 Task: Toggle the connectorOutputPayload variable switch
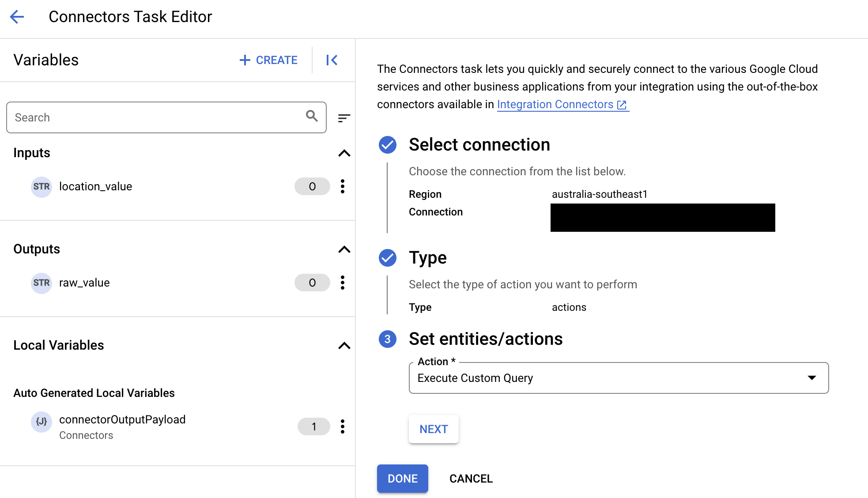coord(313,426)
